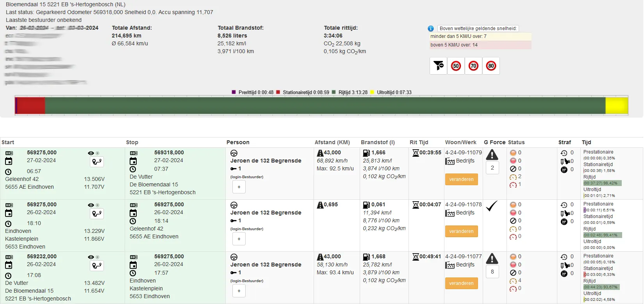The height and width of the screenshot is (304, 644).
Task: Click G Force warning triangle with count 2
Action: [492, 155]
